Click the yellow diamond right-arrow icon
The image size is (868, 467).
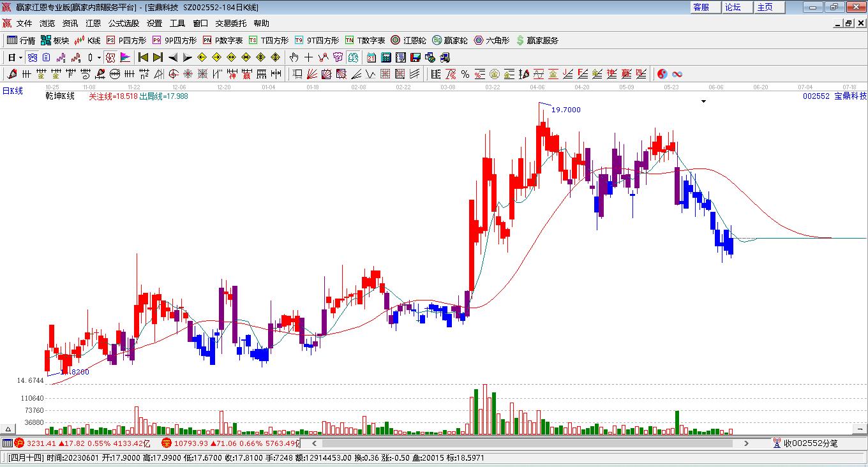click(216, 57)
